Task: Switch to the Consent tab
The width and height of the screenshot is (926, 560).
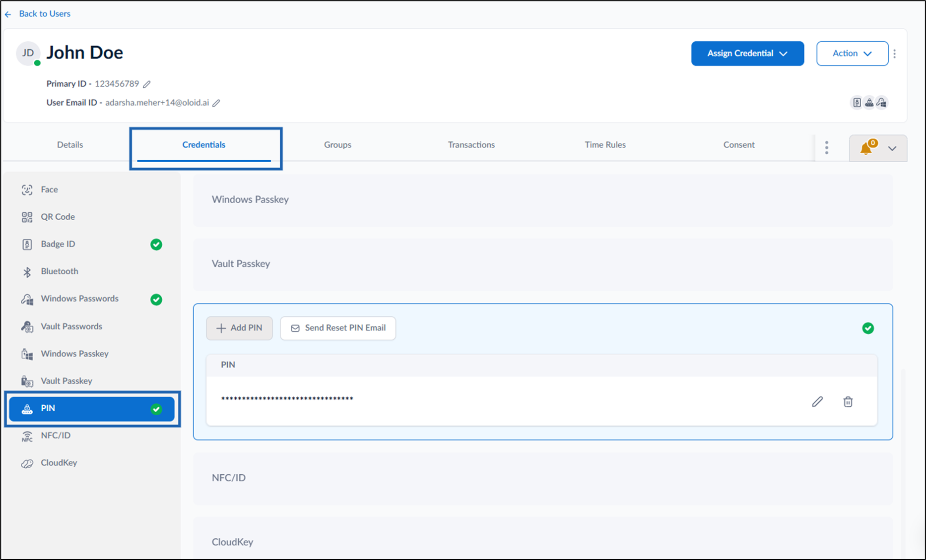Action: click(x=739, y=145)
